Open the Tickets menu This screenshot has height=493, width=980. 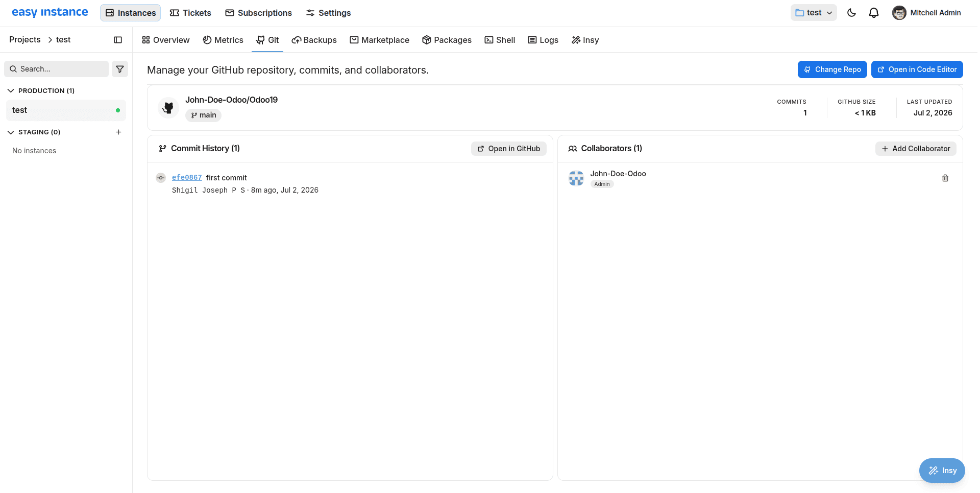point(190,13)
